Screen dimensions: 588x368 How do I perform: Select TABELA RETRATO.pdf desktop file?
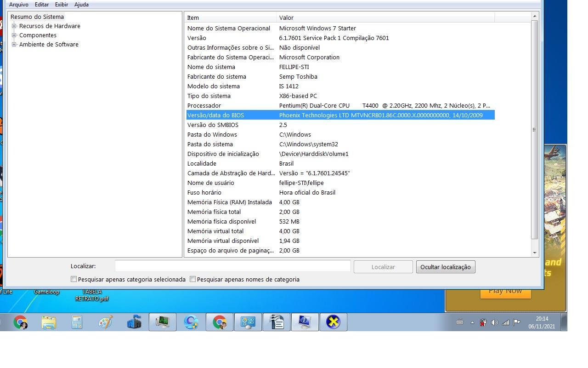pyautogui.click(x=92, y=295)
